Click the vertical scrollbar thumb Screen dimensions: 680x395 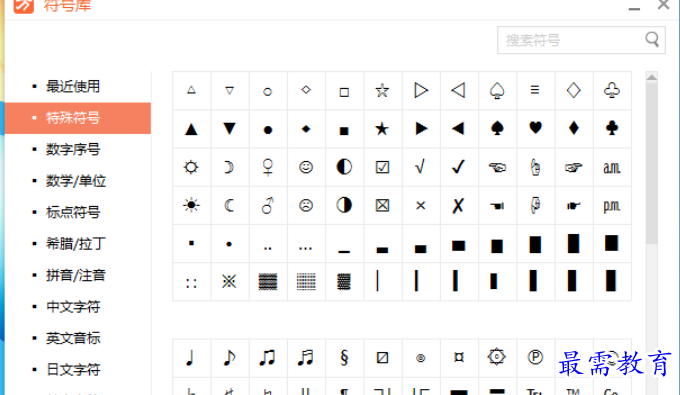(651, 163)
